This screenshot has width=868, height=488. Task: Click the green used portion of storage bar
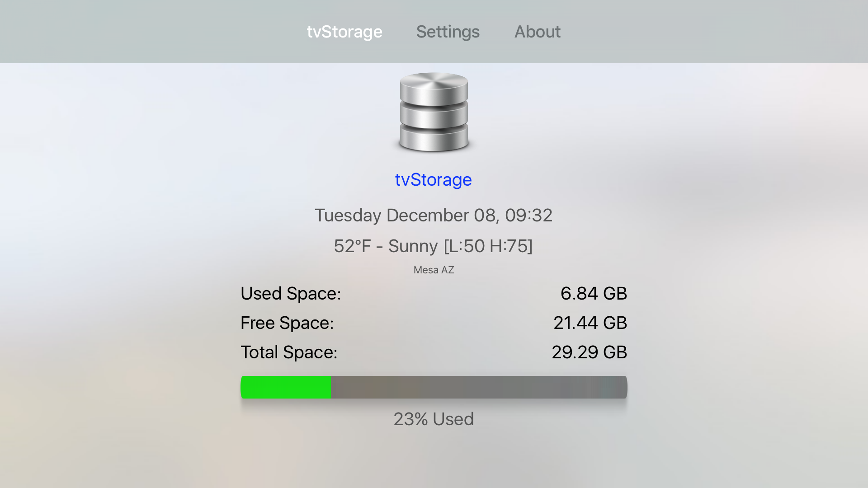(x=286, y=387)
